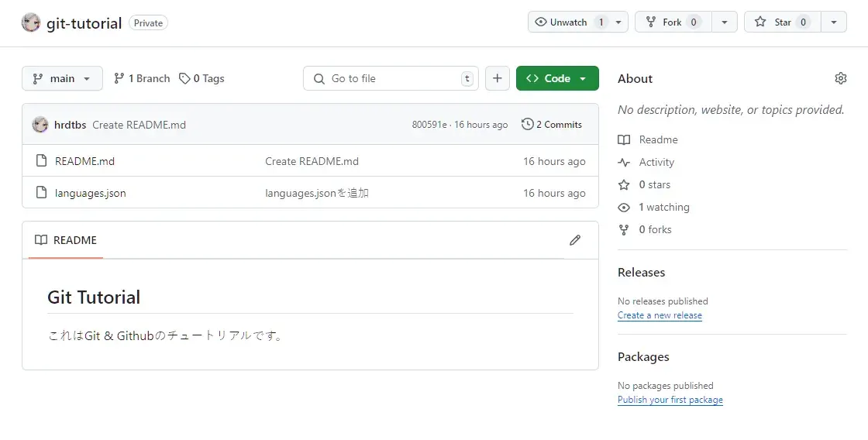Click Create a new release

(x=660, y=315)
